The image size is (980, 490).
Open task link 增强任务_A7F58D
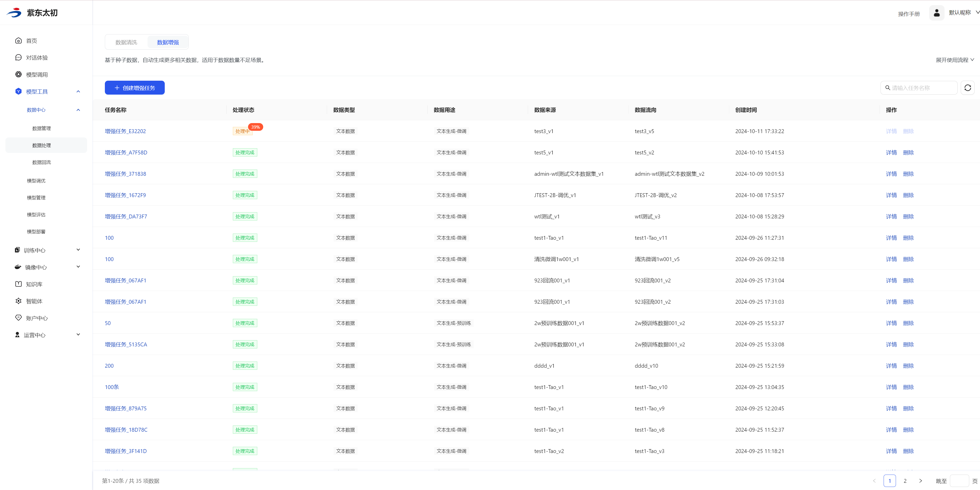click(126, 153)
